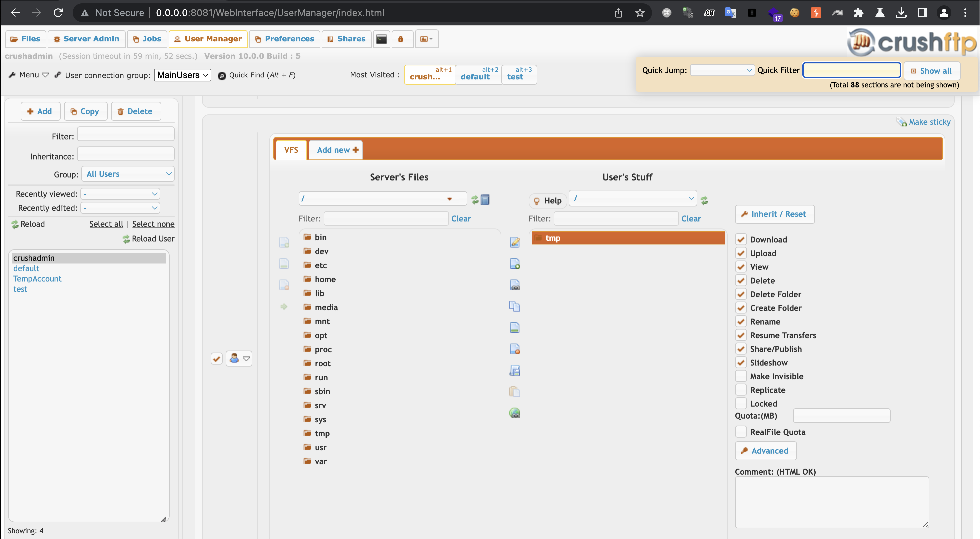Viewport: 980px width, 539px height.
Task: Enable the Make Invisible checkbox
Action: [x=741, y=376]
